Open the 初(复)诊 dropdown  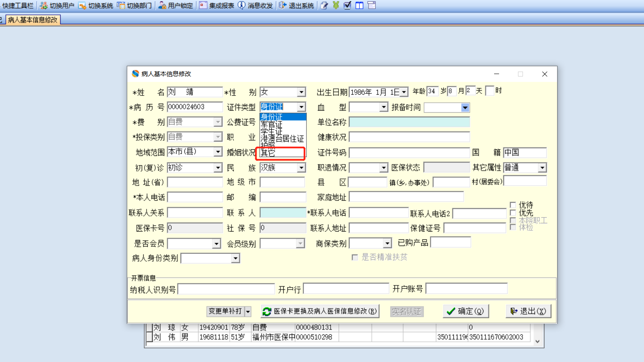(x=218, y=168)
